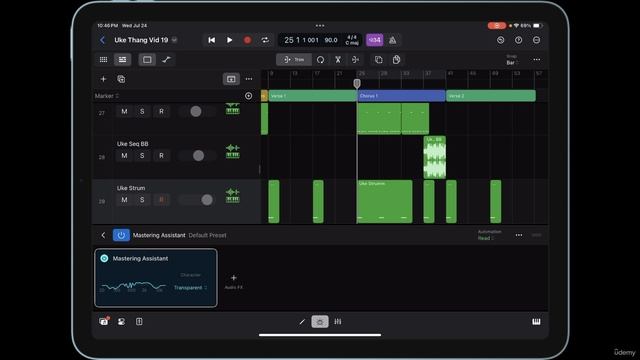Start playback with the Play button
640x360 pixels.
(x=229, y=40)
